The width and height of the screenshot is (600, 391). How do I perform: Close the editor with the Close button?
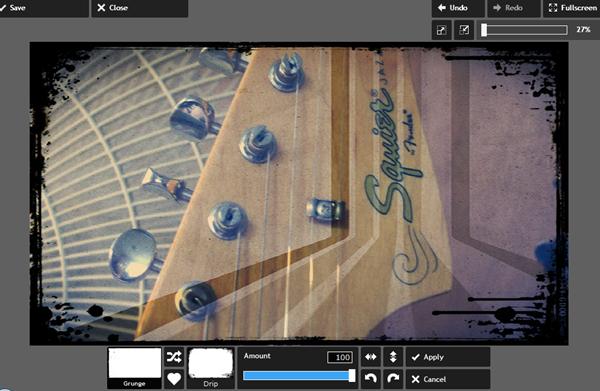click(x=140, y=8)
